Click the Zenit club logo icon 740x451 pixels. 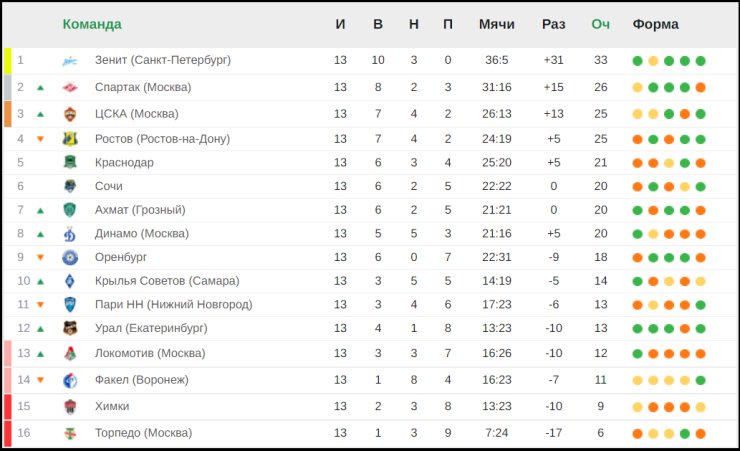coord(70,61)
